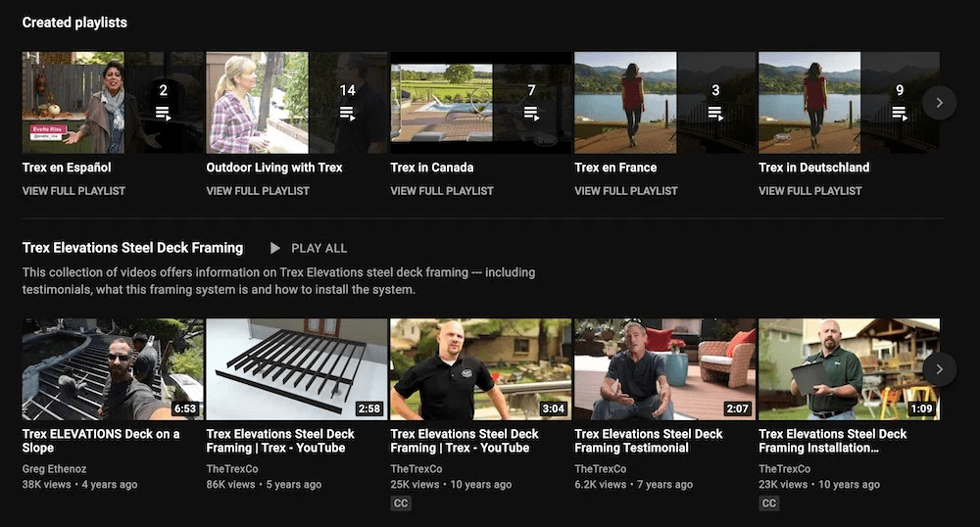Open Trex Elevations Steel Deck Framing heading
This screenshot has width=980, height=527.
pos(132,248)
